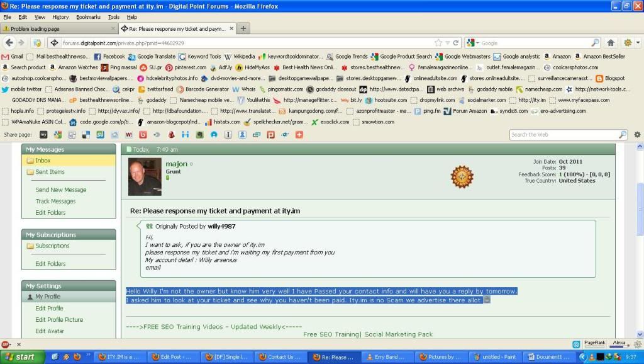Open the hootsuite.com bookmark
Screen dimensions: 644x364
coord(386,100)
